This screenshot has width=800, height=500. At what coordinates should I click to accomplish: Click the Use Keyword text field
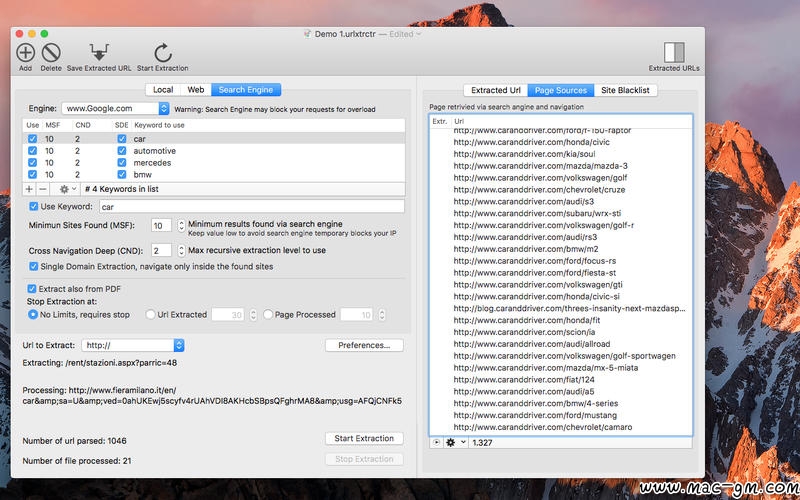(x=252, y=207)
